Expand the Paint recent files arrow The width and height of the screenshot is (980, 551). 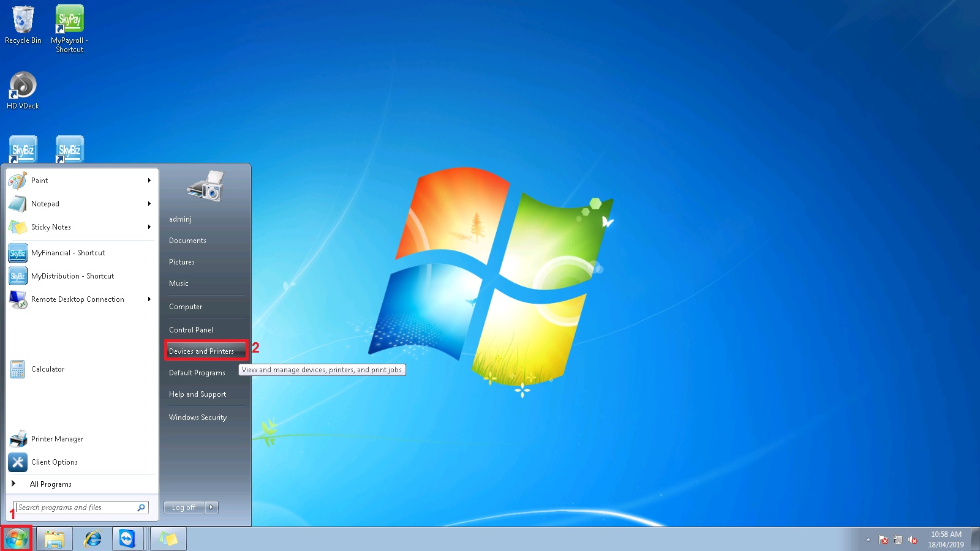pos(149,181)
